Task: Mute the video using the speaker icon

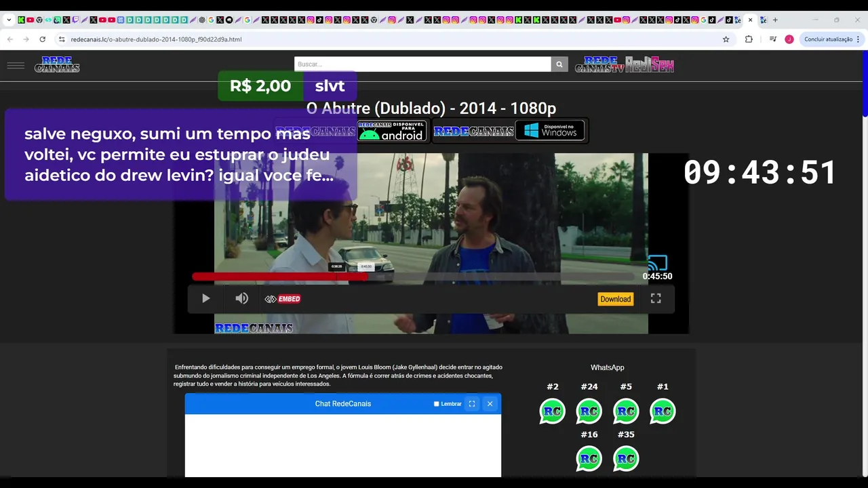Action: (x=241, y=298)
